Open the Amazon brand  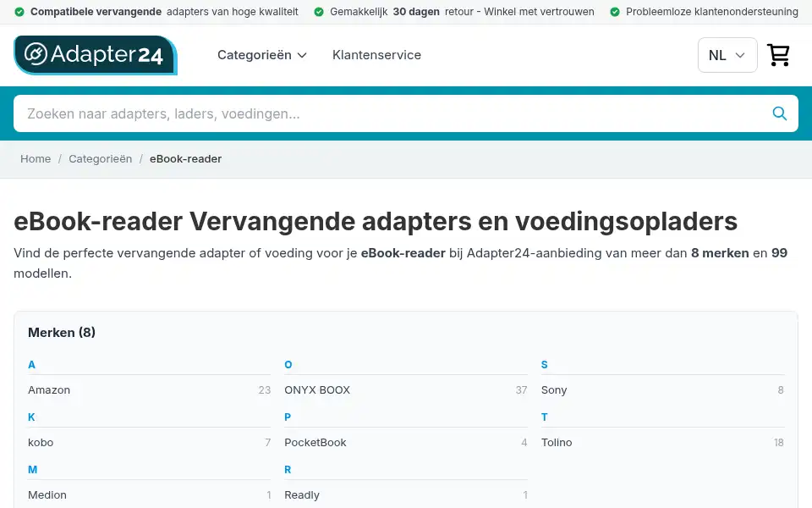(149, 389)
